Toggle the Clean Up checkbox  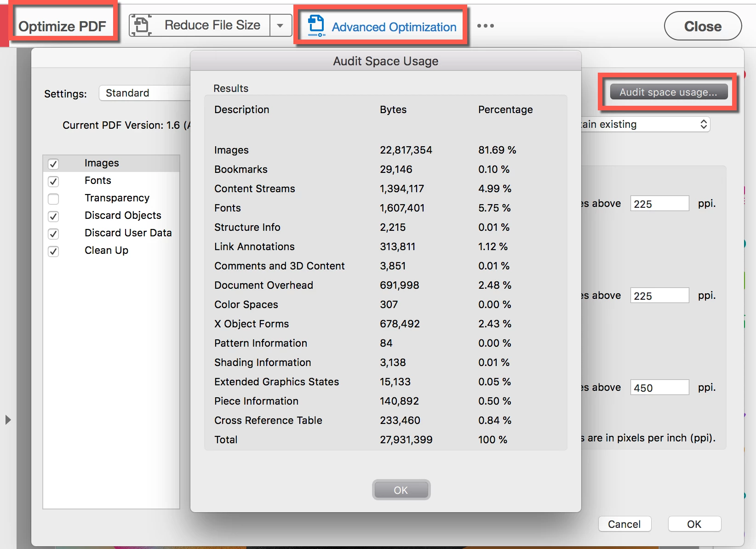[53, 251]
